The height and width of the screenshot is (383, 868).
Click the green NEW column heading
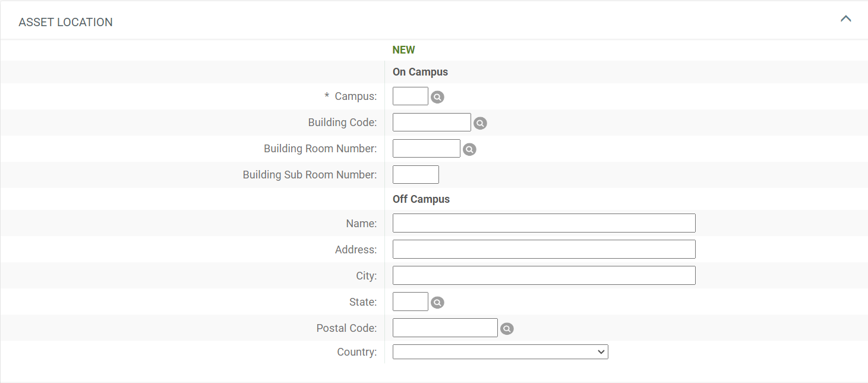(404, 50)
